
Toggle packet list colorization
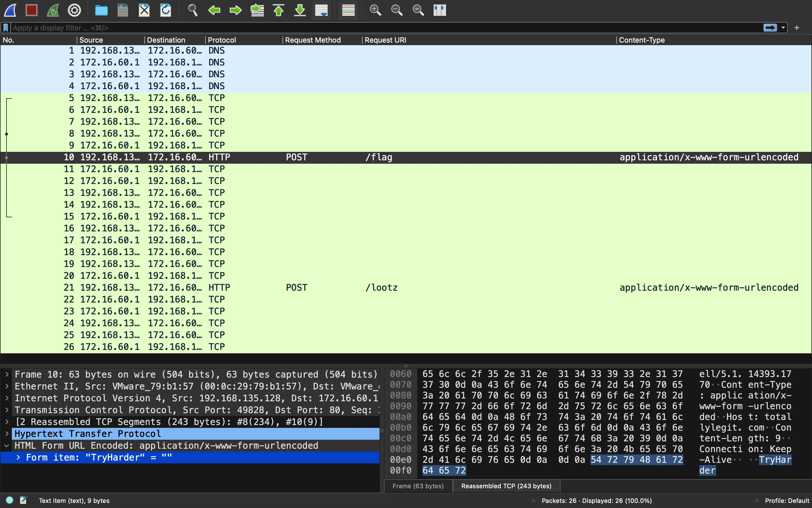[348, 10]
